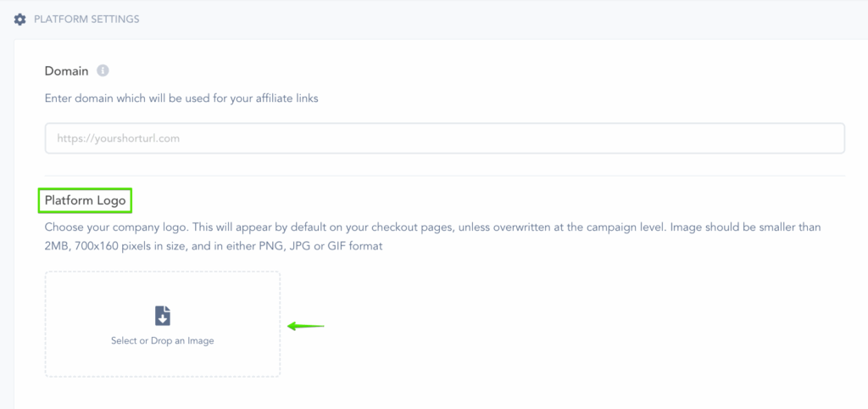
Task: Click the "Platform Logo" heading
Action: coord(86,201)
